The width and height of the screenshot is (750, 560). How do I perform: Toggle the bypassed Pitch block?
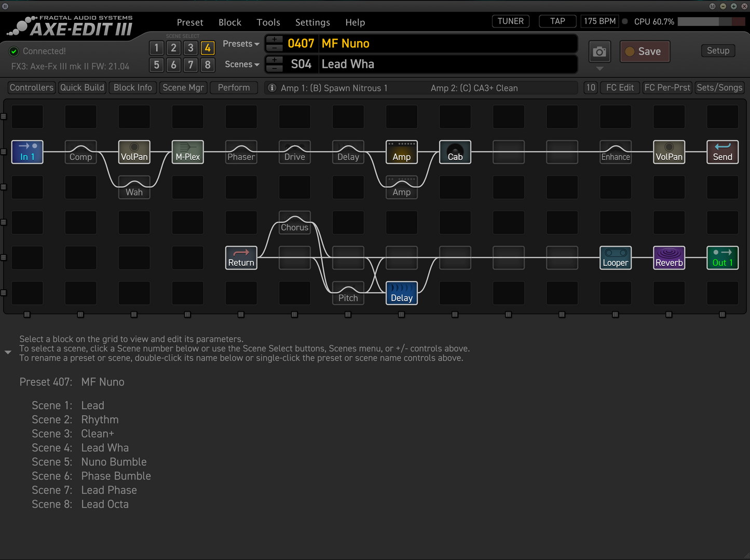348,293
